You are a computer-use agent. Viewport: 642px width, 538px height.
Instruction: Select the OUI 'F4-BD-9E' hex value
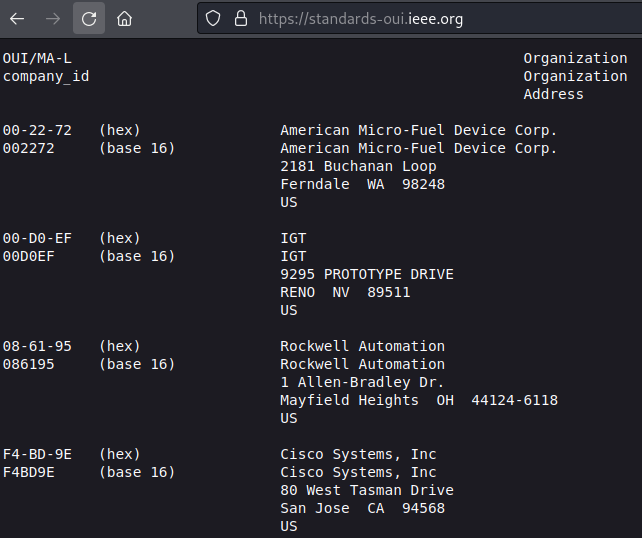(37, 455)
